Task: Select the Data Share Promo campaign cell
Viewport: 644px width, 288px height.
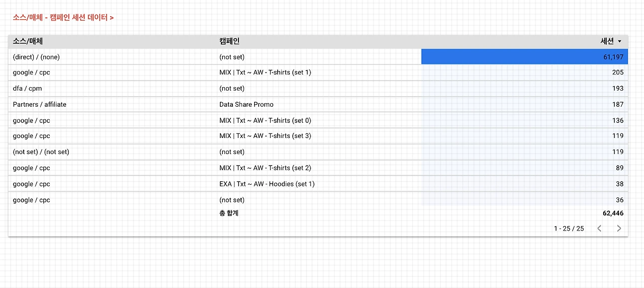Action: pyautogui.click(x=247, y=104)
